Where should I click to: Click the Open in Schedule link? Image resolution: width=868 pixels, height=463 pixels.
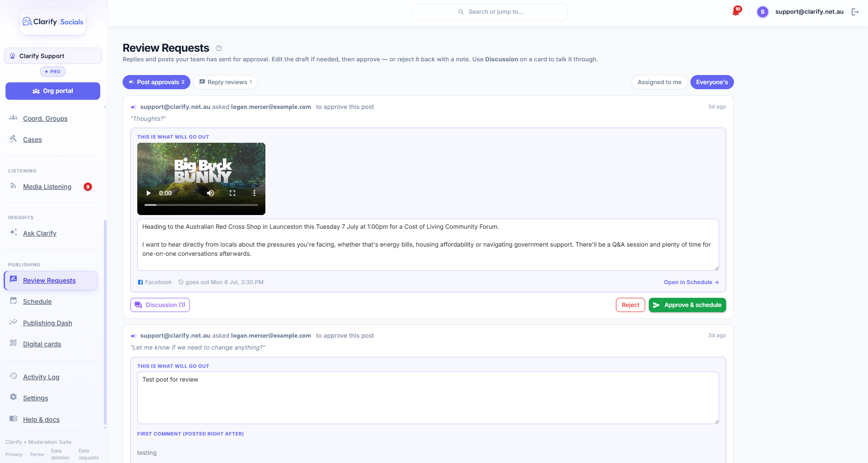(x=691, y=282)
